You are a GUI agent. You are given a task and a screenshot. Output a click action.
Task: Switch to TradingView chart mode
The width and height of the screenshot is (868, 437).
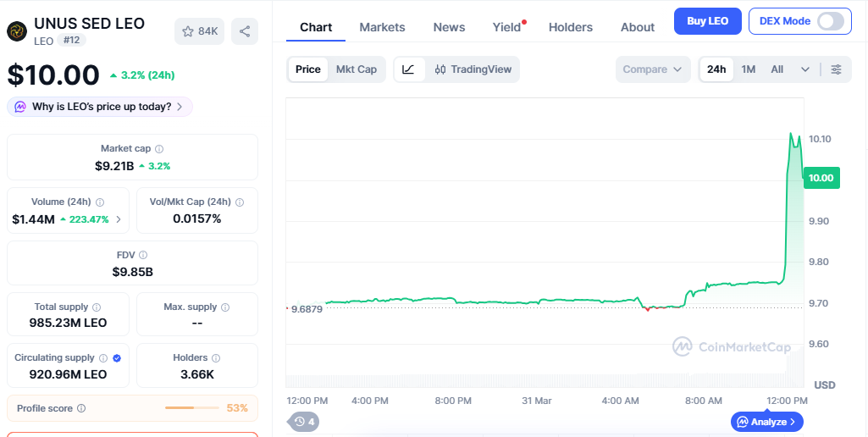point(473,69)
